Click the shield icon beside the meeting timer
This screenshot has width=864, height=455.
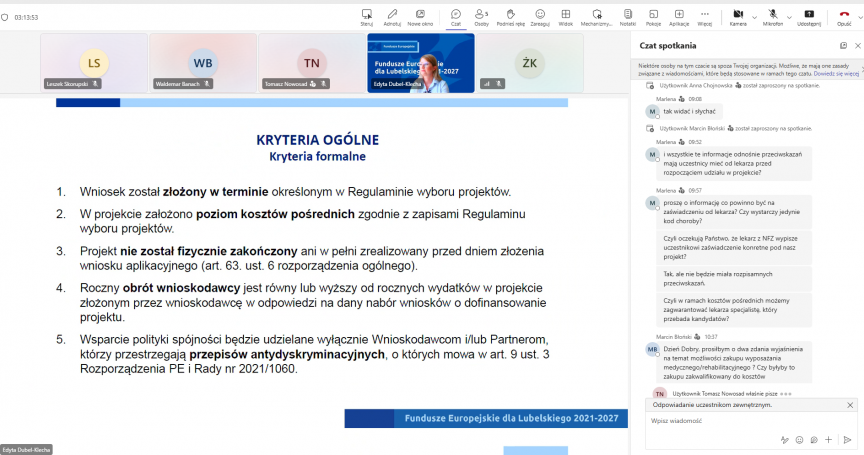tap(5, 18)
